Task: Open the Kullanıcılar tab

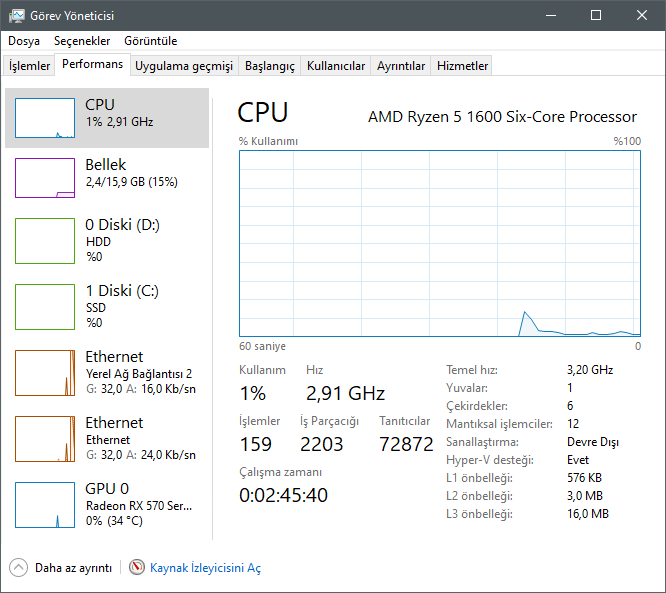Action: point(336,66)
